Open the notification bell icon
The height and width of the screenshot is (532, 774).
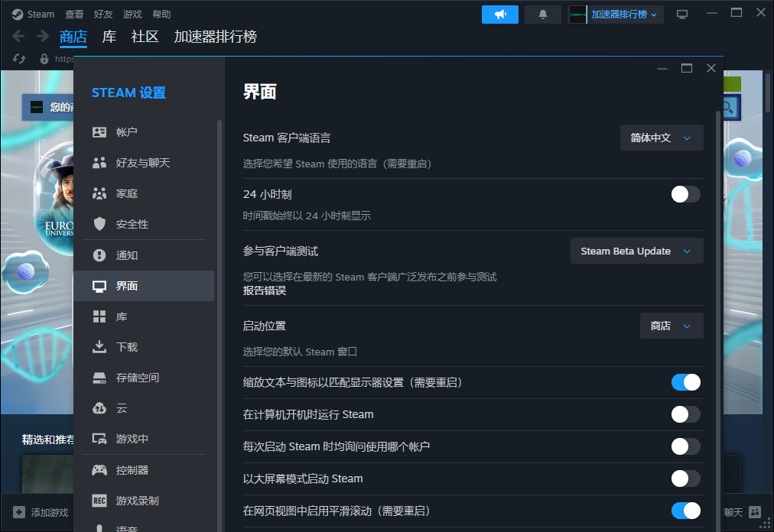tap(542, 15)
